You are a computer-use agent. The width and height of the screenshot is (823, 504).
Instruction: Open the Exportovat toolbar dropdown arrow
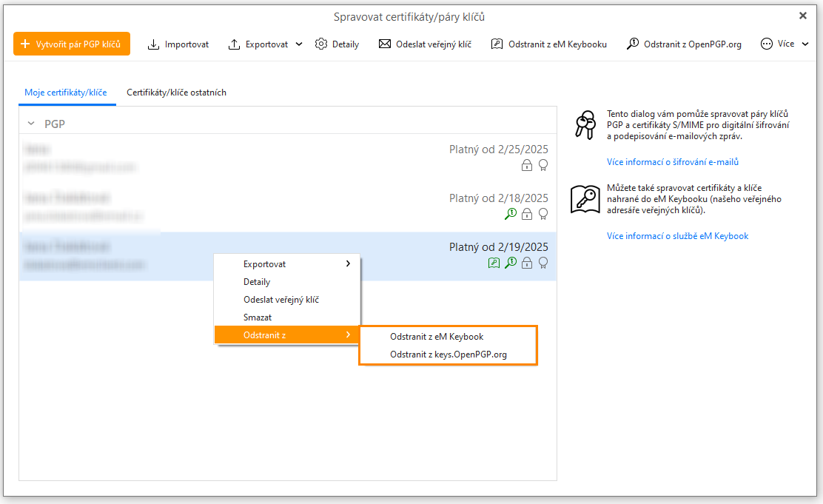click(299, 44)
